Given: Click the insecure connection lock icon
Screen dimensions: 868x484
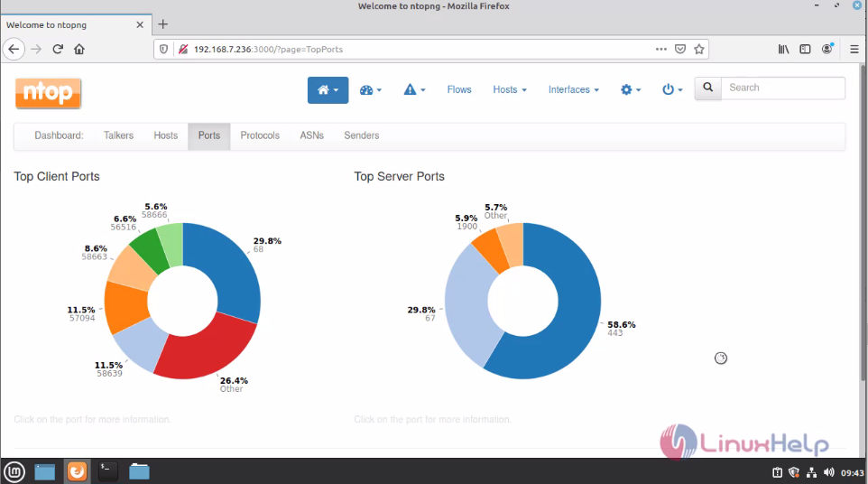Looking at the screenshot, I should (x=182, y=50).
